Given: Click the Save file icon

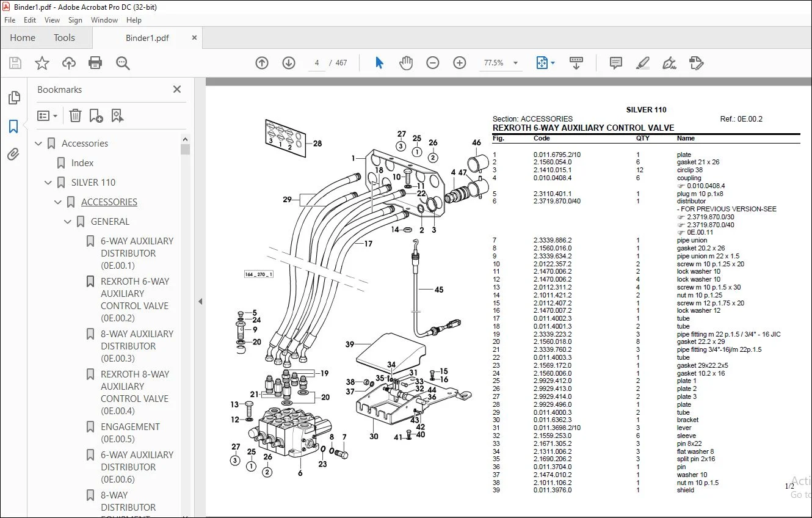Looking at the screenshot, I should (15, 63).
